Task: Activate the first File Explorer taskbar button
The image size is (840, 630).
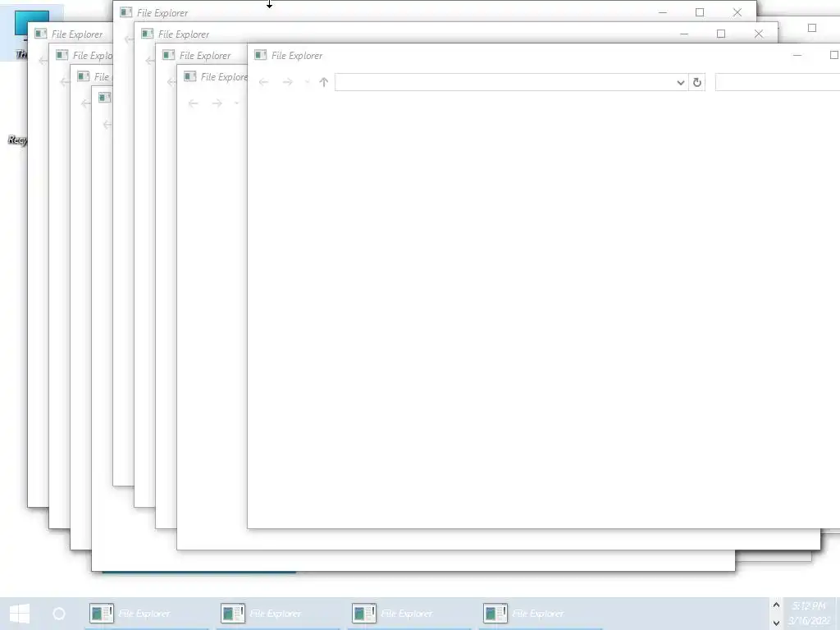Action: coord(147,614)
